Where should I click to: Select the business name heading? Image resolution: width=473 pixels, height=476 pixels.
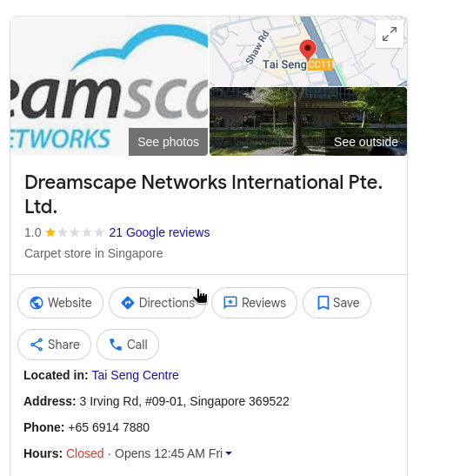click(x=203, y=194)
